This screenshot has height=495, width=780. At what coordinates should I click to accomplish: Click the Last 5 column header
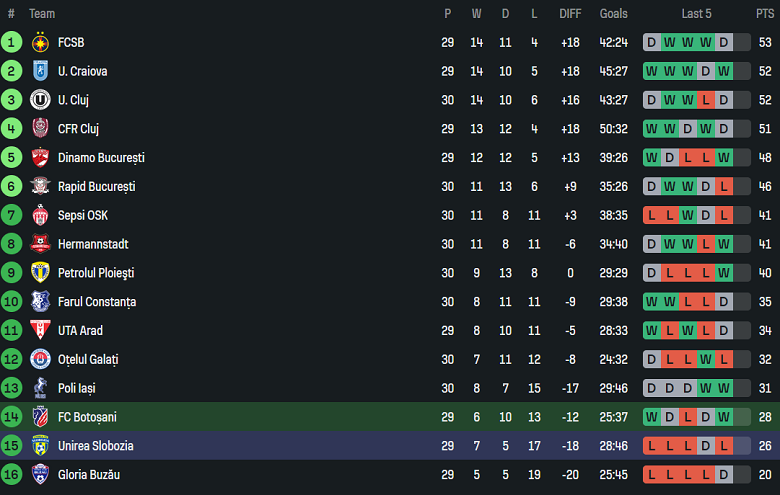click(697, 14)
